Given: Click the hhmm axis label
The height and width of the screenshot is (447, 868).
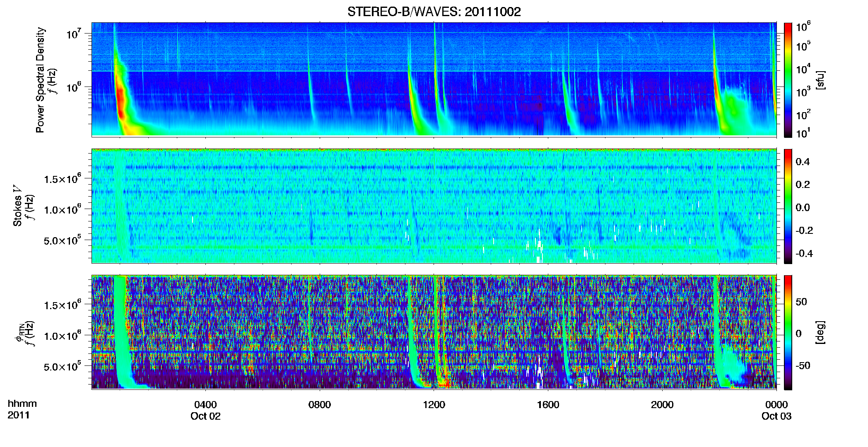Looking at the screenshot, I should click(22, 404).
